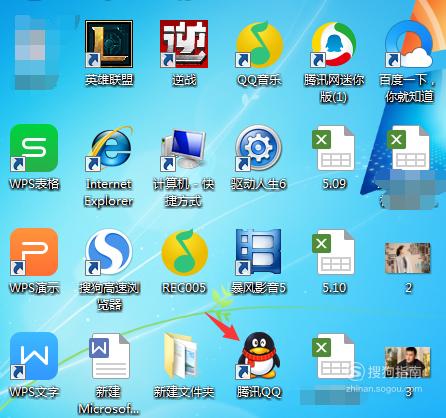Select the 新建文件夹 folder
Screen dimensions: 446x418
click(x=182, y=356)
